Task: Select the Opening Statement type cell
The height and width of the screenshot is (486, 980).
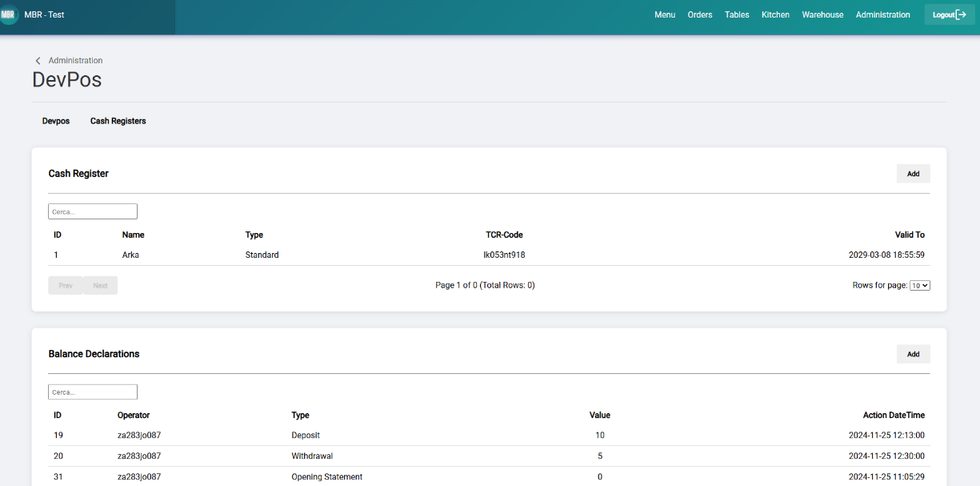Action: tap(326, 476)
